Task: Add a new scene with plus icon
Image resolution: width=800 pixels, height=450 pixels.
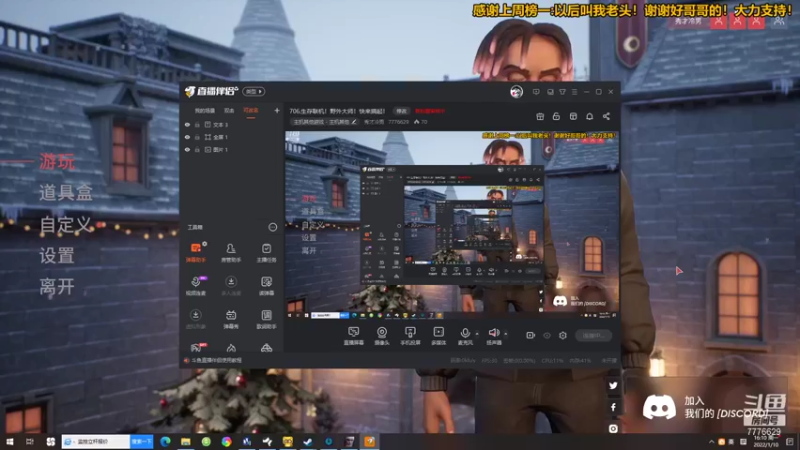Action: coord(277,110)
